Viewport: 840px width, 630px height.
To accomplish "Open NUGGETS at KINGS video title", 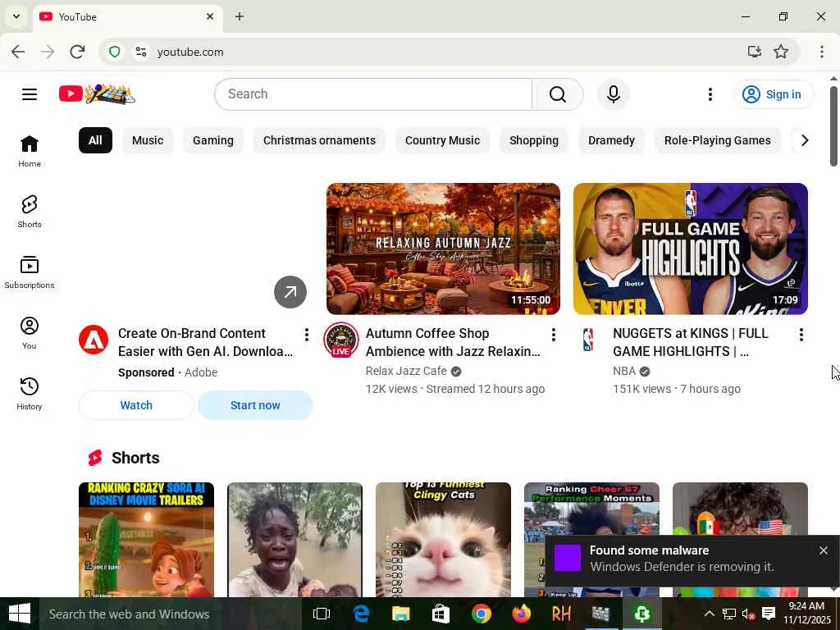I will [x=691, y=342].
